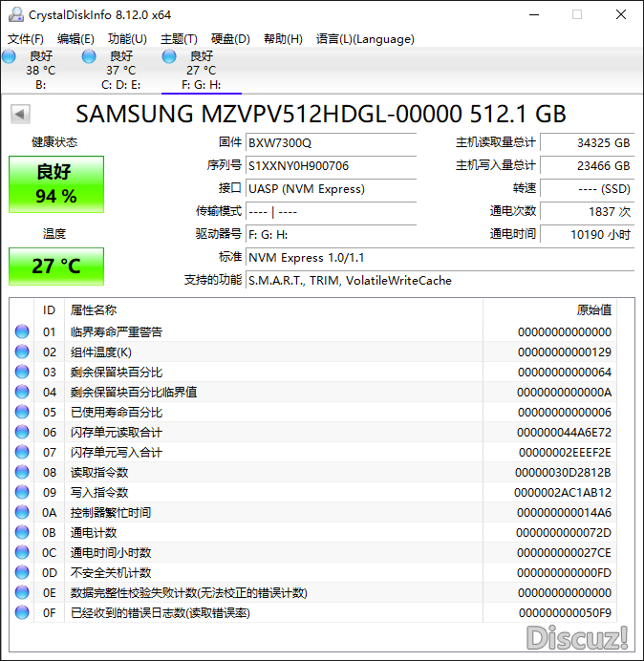This screenshot has width=644, height=661.
Task: Click the 固件 firmware value field BXW7300Q
Action: pyautogui.click(x=331, y=142)
